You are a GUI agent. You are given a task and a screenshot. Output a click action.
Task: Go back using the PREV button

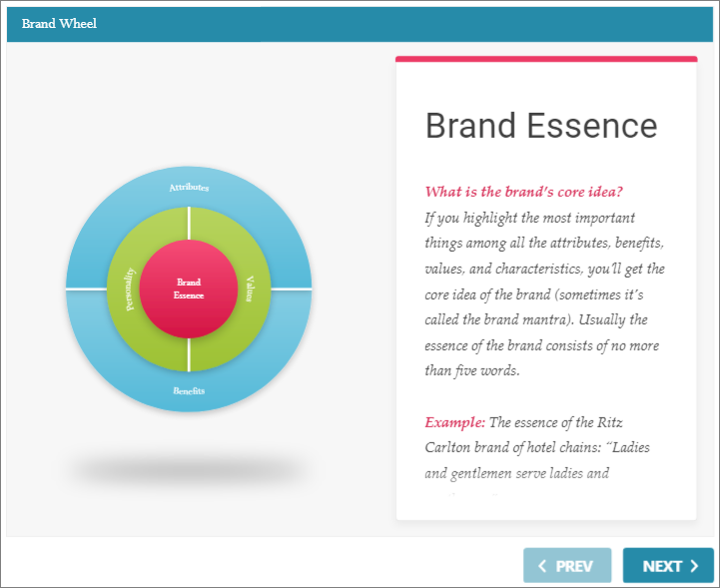[566, 566]
